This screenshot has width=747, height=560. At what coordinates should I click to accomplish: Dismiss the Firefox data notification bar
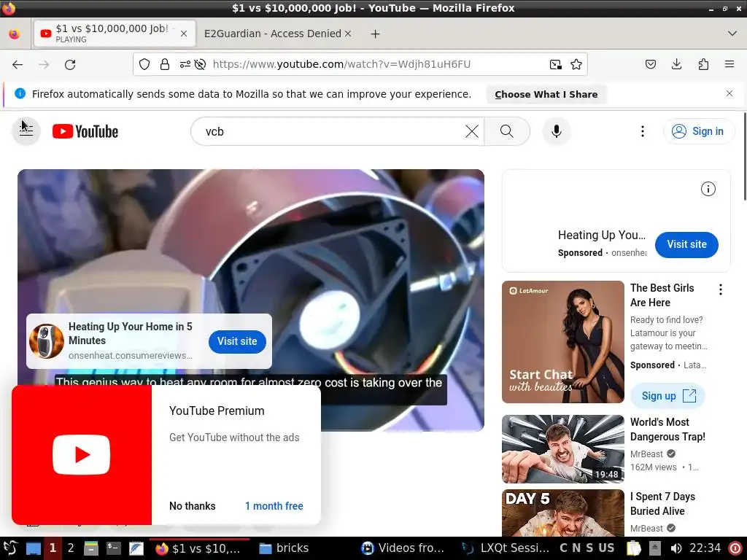click(x=729, y=94)
